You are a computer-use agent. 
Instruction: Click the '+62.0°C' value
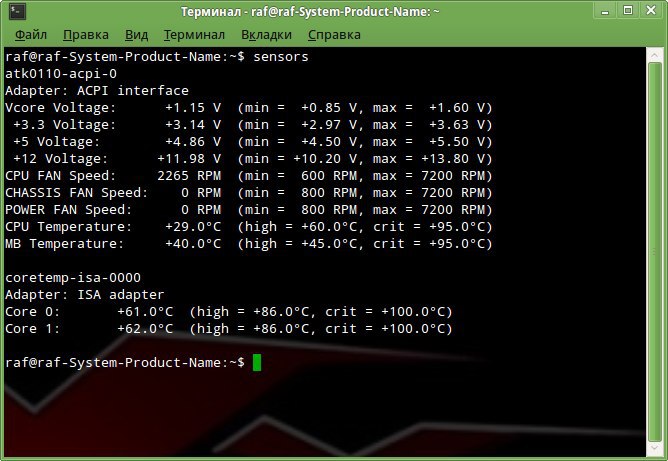click(145, 329)
